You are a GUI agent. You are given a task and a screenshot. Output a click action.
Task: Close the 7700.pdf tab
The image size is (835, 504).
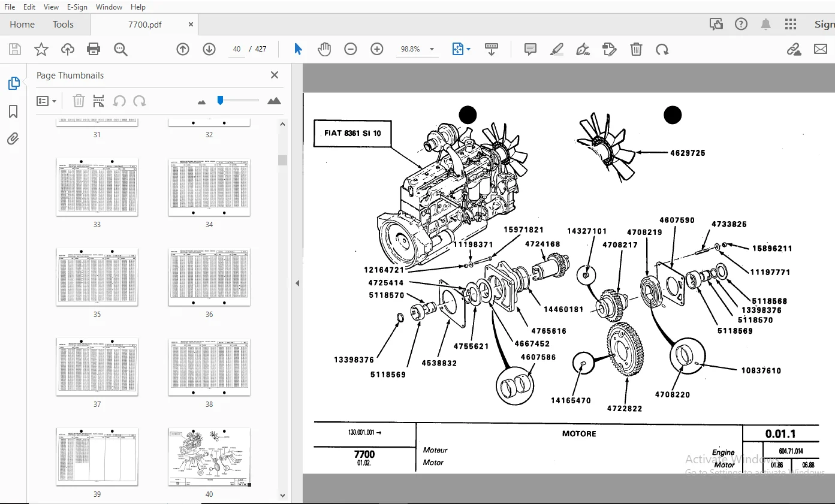click(x=191, y=25)
